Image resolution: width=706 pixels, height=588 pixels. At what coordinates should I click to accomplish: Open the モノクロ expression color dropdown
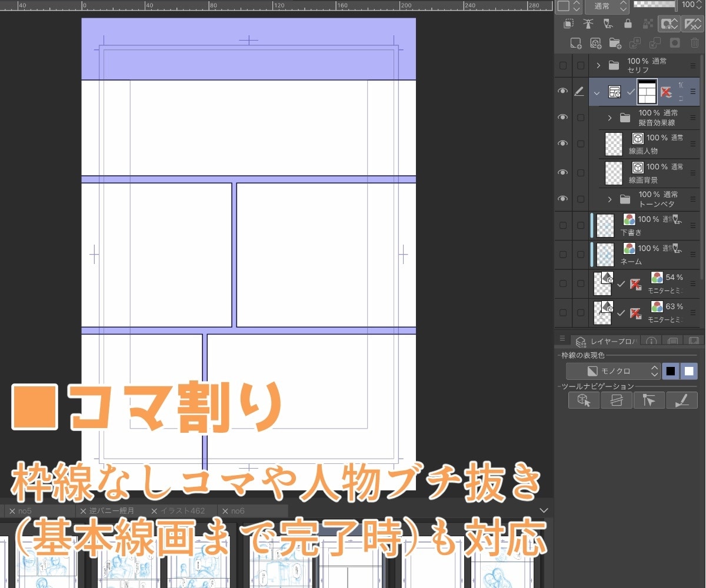pyautogui.click(x=613, y=371)
